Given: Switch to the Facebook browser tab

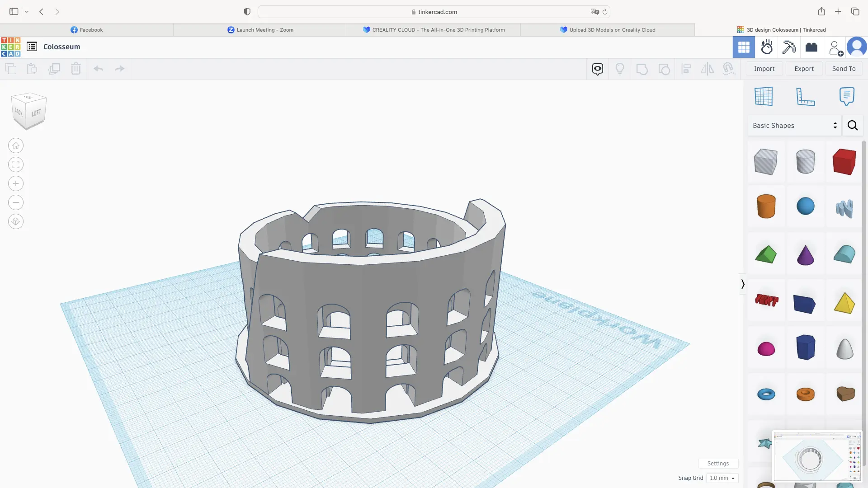Looking at the screenshot, I should (87, 30).
